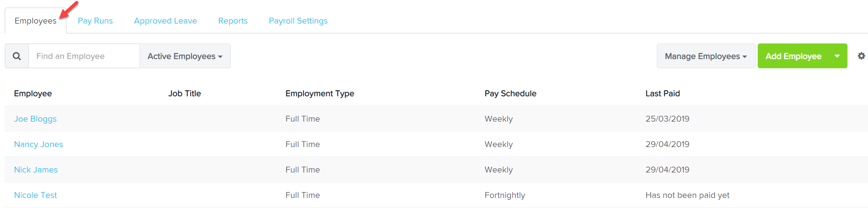
Task: Open the settings gear icon
Action: point(861,56)
